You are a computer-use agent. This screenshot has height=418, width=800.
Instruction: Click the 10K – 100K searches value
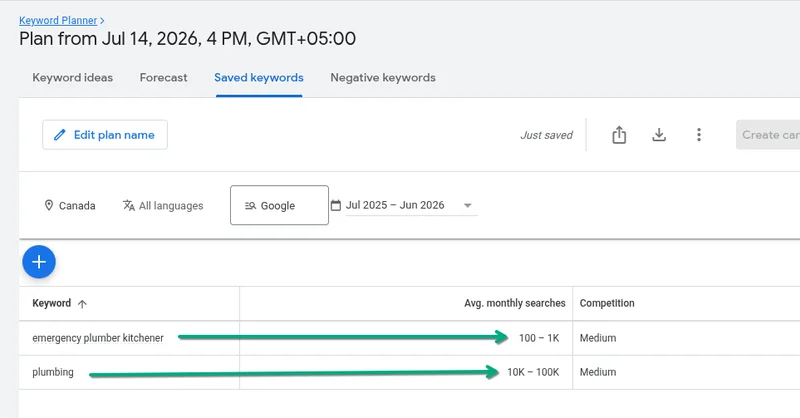(x=533, y=372)
